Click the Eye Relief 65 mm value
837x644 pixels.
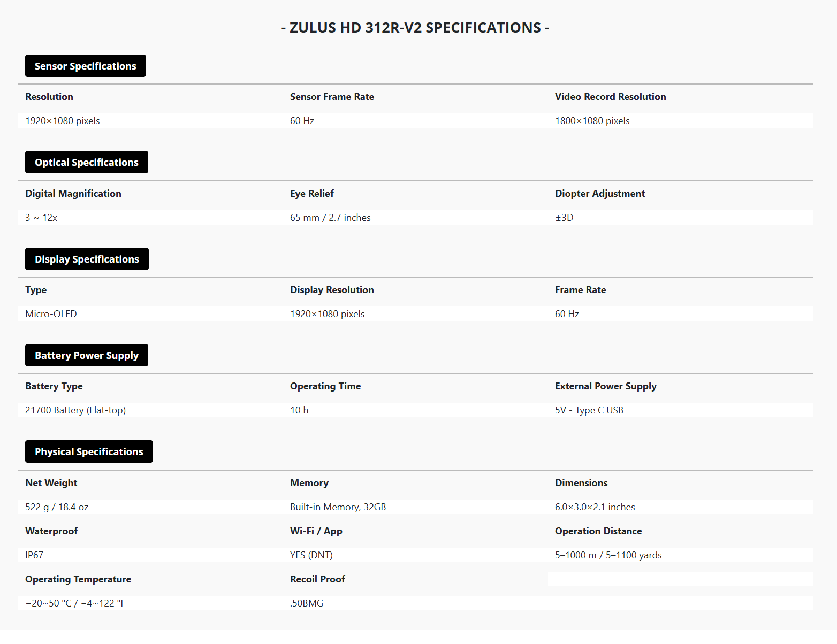coord(330,218)
